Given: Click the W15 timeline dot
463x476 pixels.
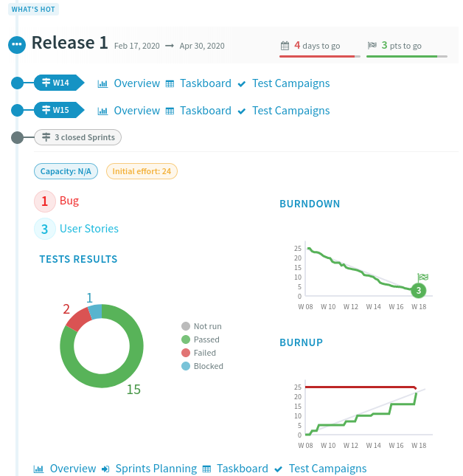Looking at the screenshot, I should coord(17,110).
